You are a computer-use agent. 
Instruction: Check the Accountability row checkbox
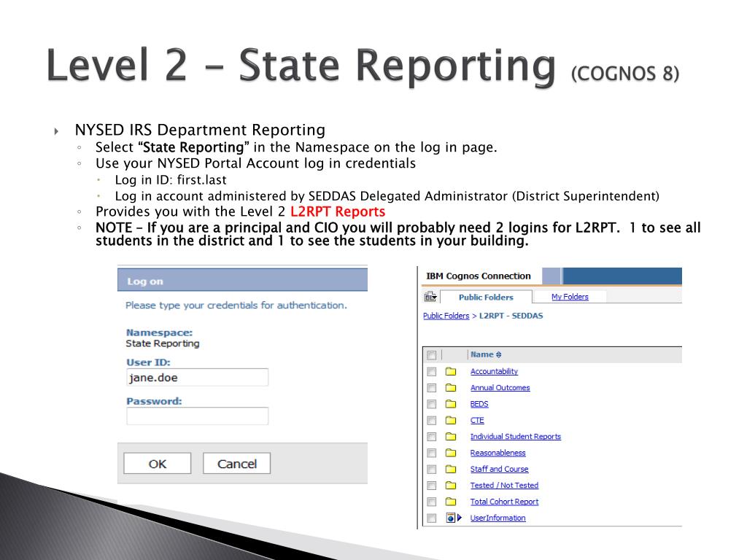pos(432,371)
